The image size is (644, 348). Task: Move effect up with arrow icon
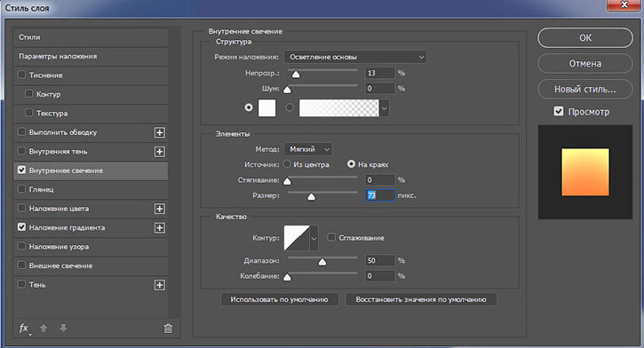coord(44,328)
